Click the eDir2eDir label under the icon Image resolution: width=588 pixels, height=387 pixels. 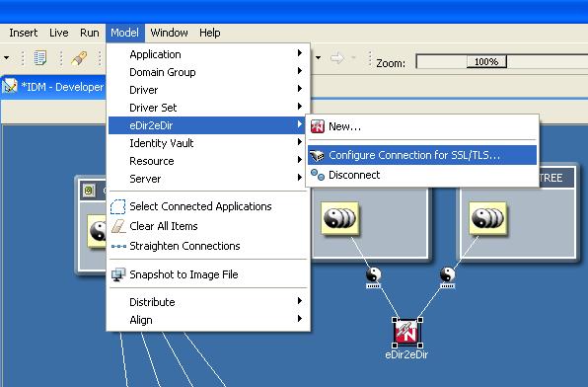tap(406, 354)
